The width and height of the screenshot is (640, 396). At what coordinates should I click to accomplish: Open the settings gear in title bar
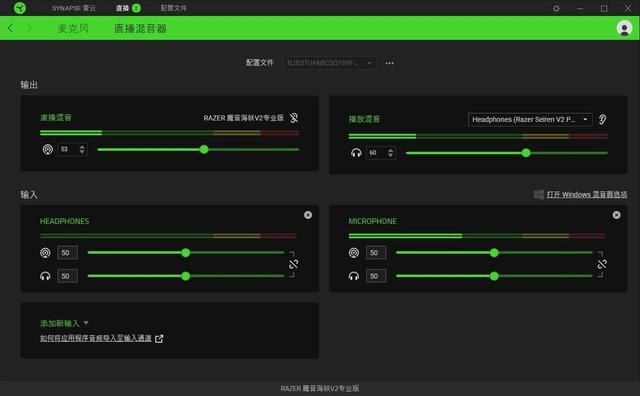point(556,8)
